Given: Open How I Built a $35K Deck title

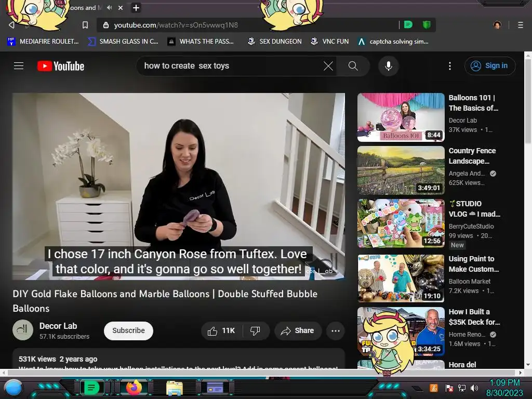Looking at the screenshot, I should 474,317.
